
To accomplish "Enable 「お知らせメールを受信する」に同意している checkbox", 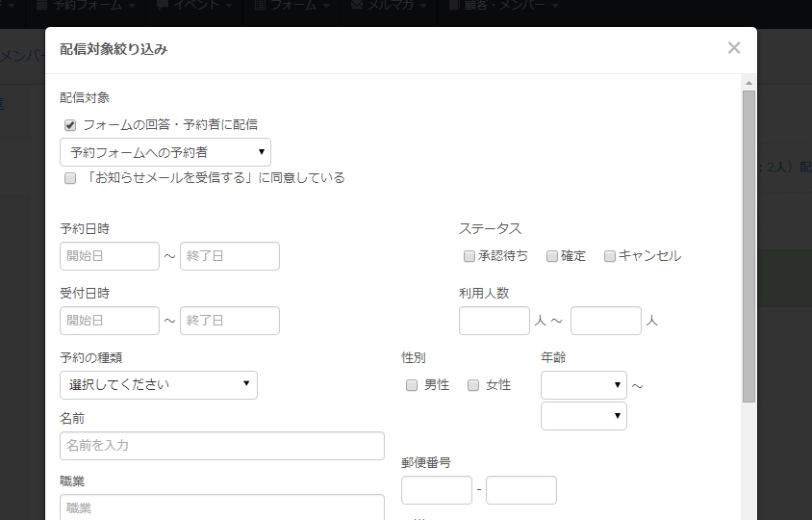I will tap(70, 178).
